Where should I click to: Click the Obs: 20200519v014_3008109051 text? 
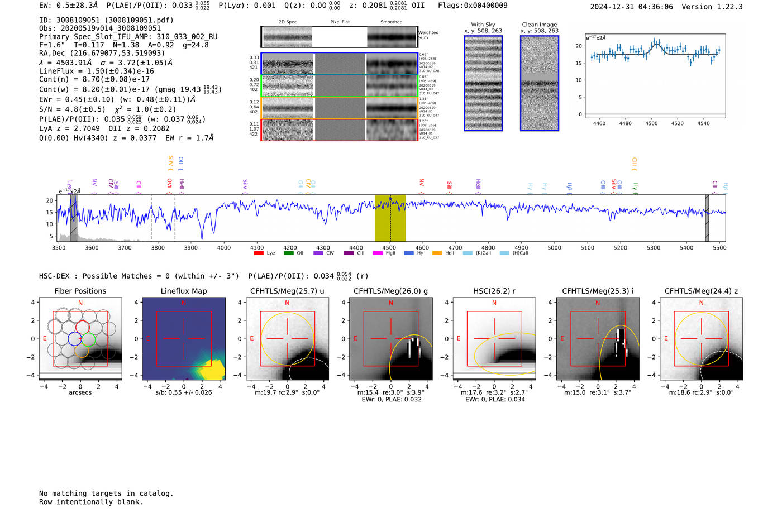point(100,28)
